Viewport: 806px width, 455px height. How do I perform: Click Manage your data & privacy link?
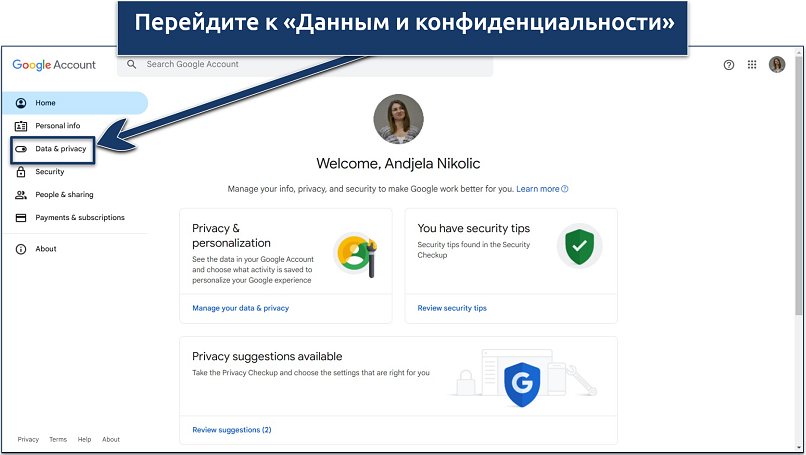240,308
